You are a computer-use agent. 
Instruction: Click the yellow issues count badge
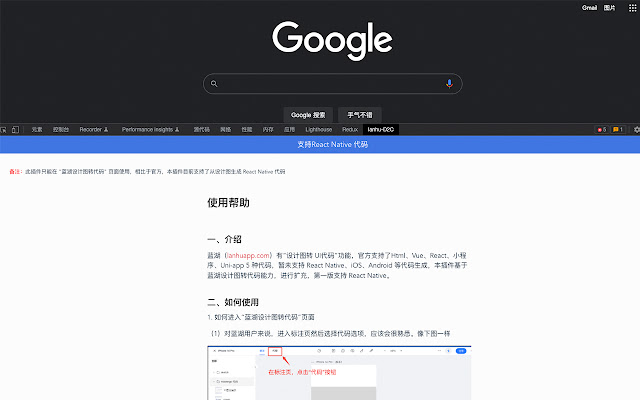pos(618,130)
